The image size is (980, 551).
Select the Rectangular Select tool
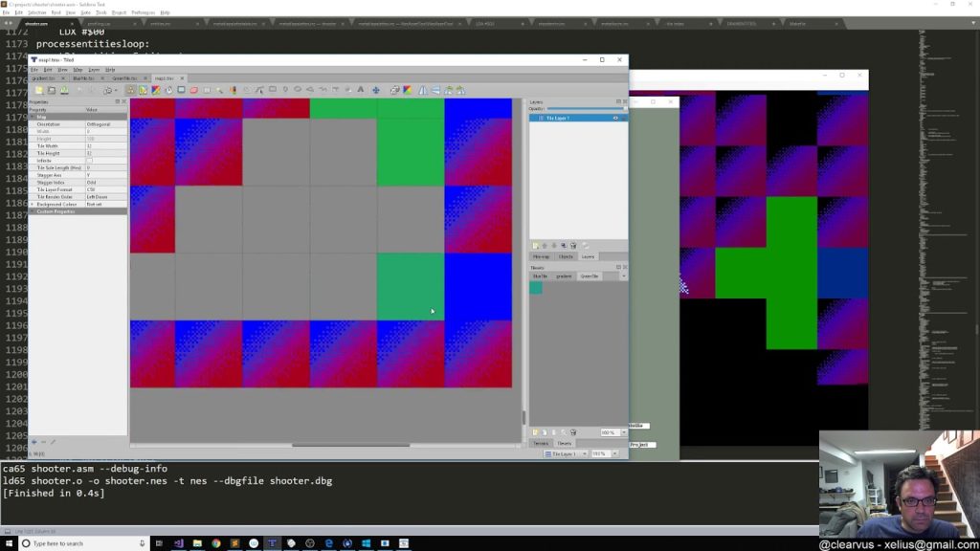207,90
